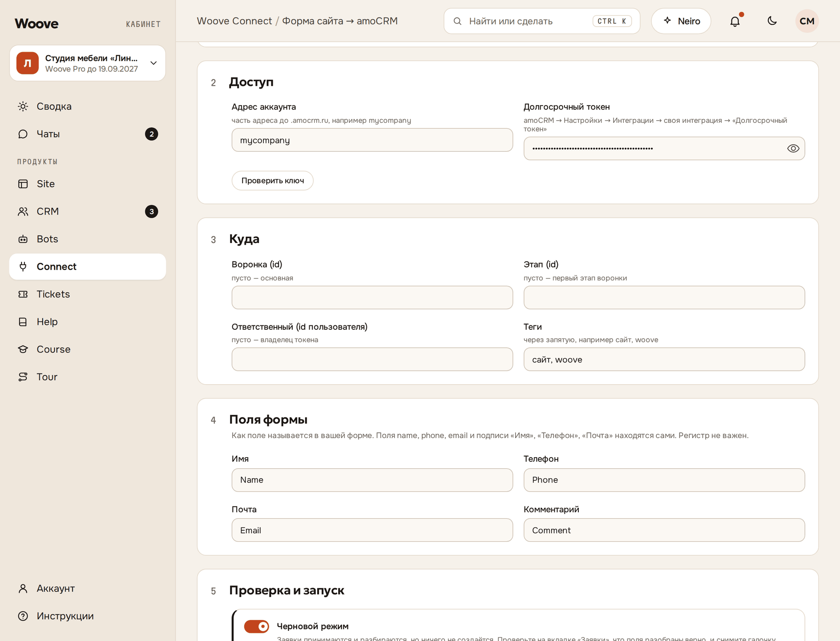Click the Имя form field input
This screenshot has height=641, width=840.
coord(372,480)
